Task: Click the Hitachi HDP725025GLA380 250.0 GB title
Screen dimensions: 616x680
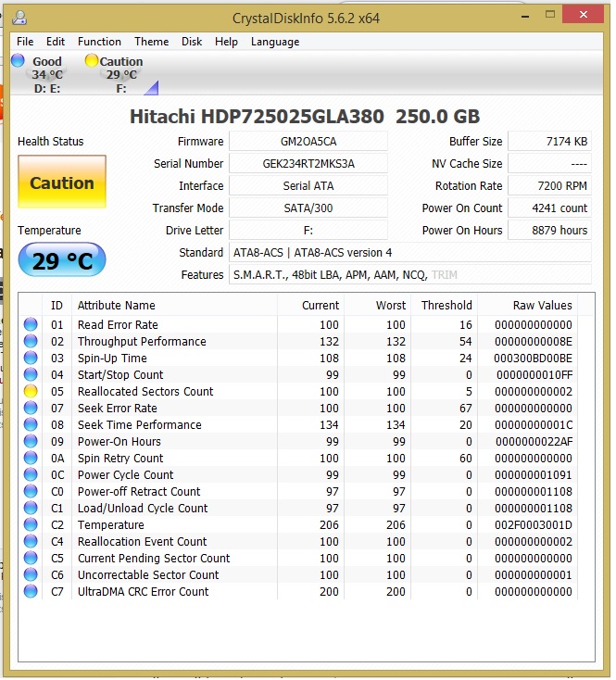Action: [305, 117]
